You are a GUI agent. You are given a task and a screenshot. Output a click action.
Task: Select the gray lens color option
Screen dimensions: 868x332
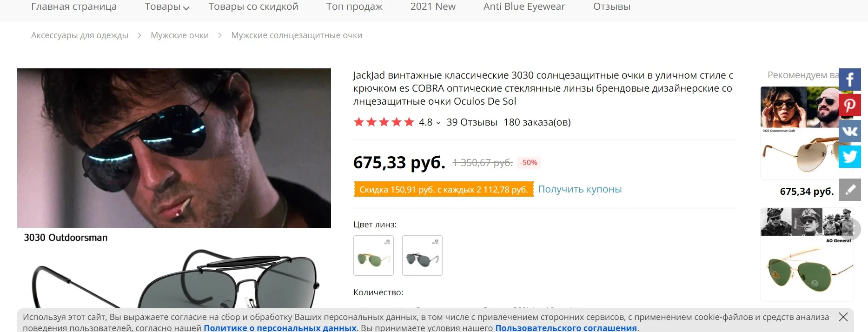click(x=422, y=255)
